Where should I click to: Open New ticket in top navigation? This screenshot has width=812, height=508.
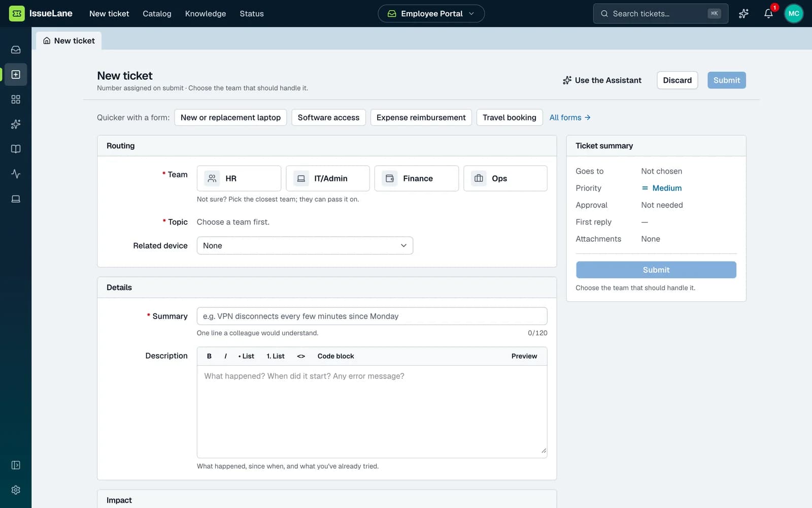[x=109, y=14]
